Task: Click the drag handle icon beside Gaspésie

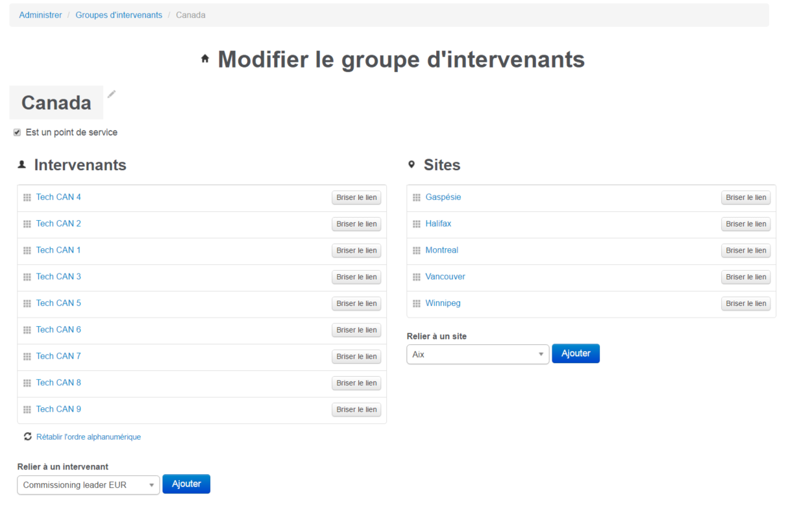Action: [x=416, y=197]
